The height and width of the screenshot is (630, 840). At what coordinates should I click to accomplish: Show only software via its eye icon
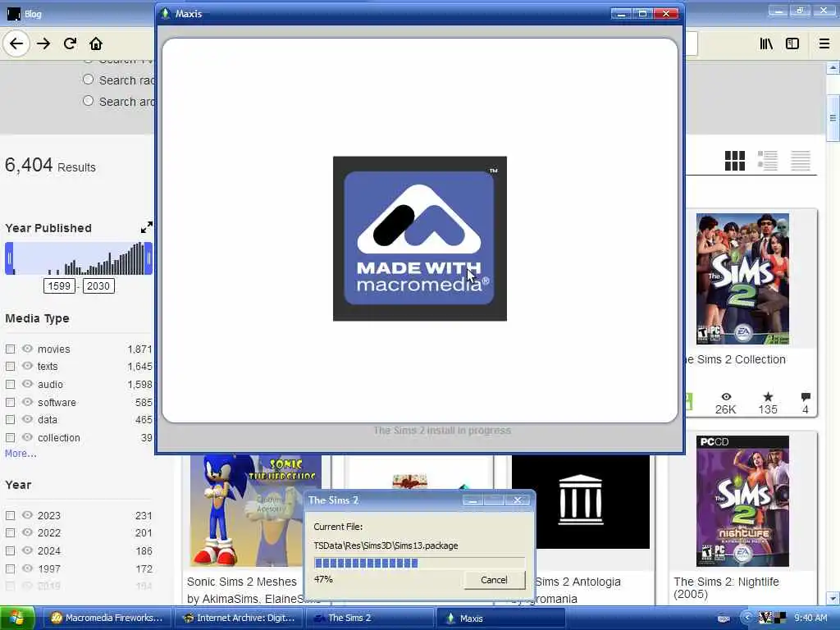click(27, 402)
